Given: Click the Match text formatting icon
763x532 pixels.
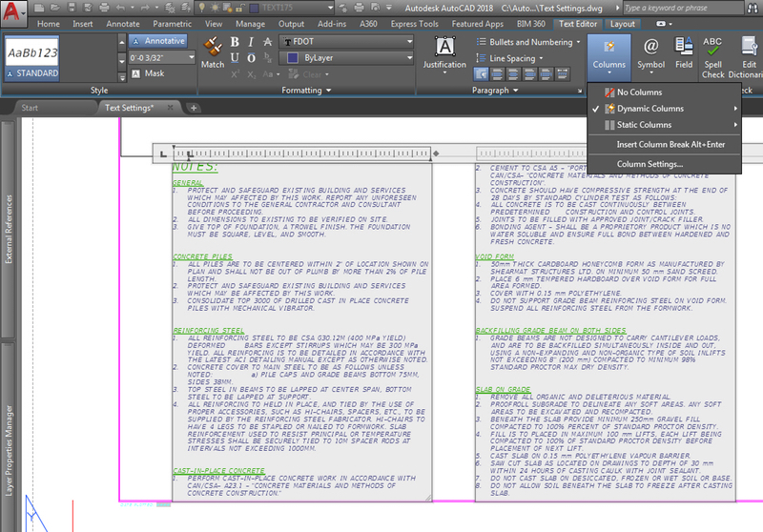Looking at the screenshot, I should 213,51.
